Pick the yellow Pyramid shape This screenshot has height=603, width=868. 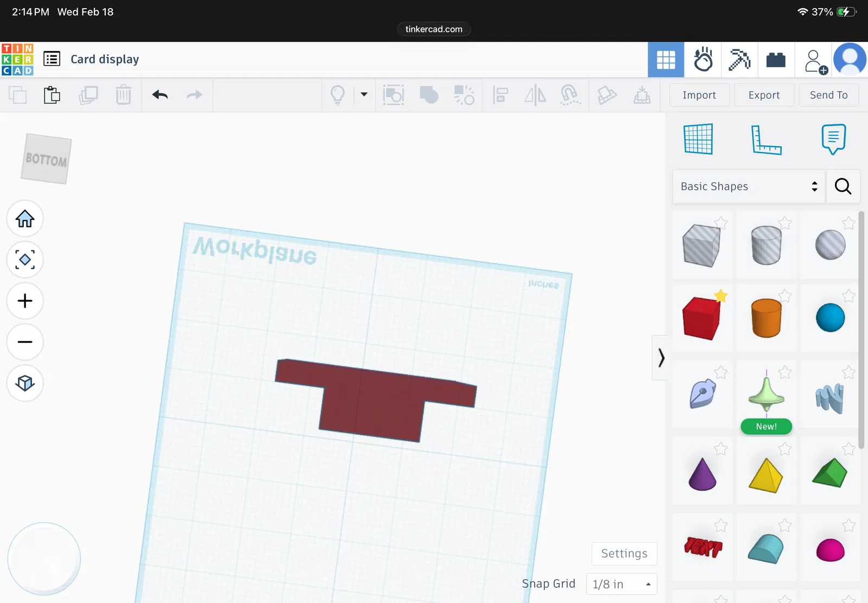766,475
